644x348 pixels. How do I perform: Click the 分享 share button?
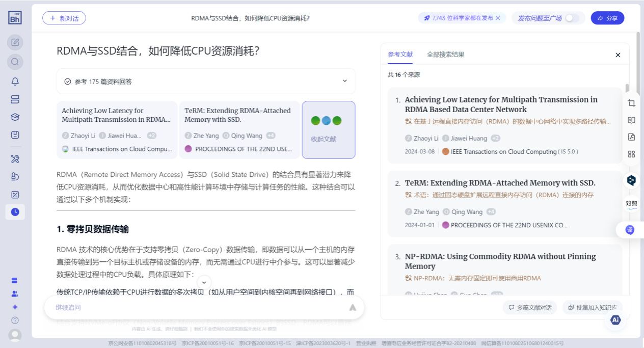607,18
